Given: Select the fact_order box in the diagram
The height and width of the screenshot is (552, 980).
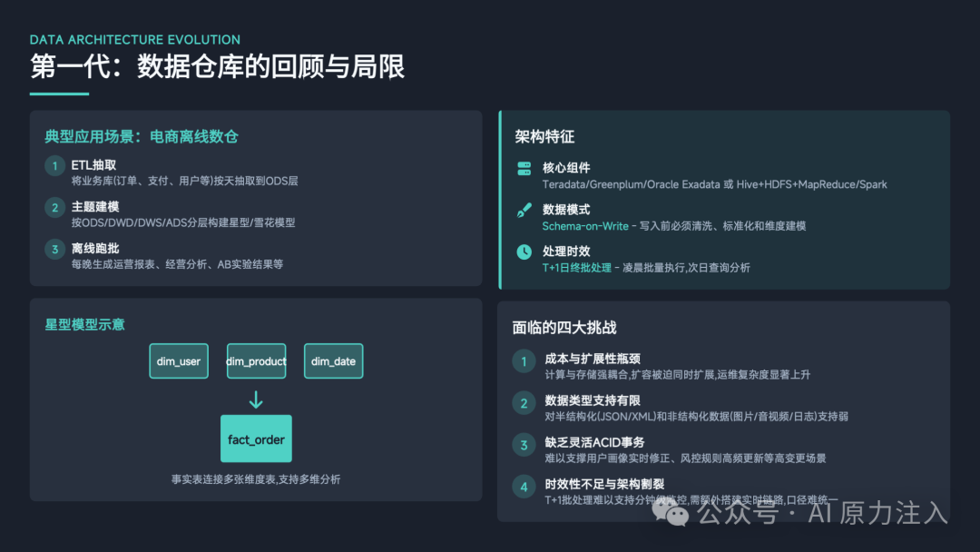Looking at the screenshot, I should point(256,439).
